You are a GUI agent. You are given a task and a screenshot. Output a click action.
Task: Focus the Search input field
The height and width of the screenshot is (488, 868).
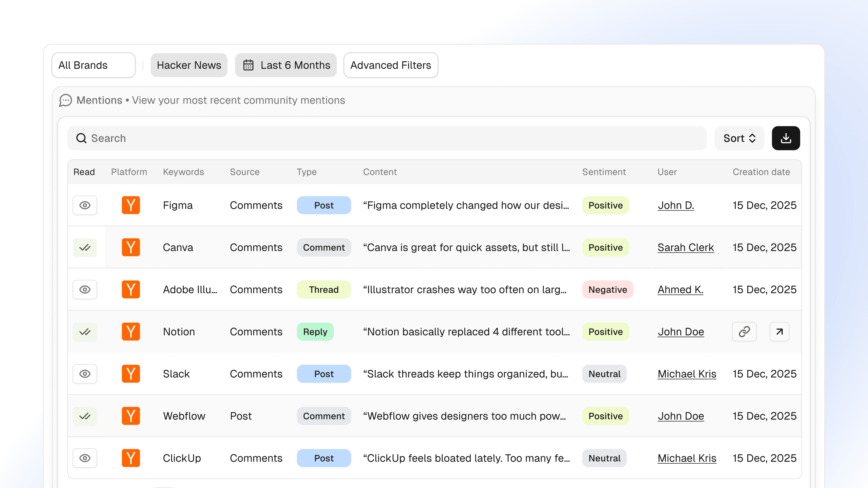click(x=387, y=138)
